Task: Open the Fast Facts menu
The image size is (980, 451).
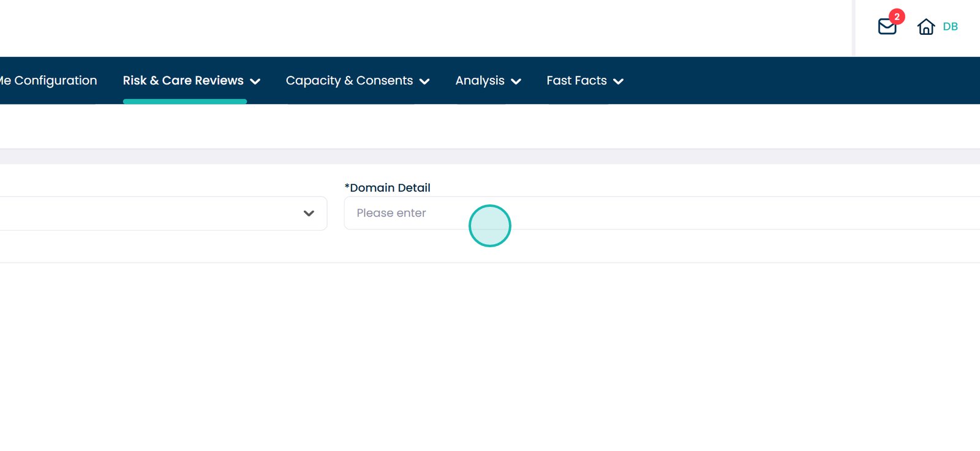Action: pos(576,81)
